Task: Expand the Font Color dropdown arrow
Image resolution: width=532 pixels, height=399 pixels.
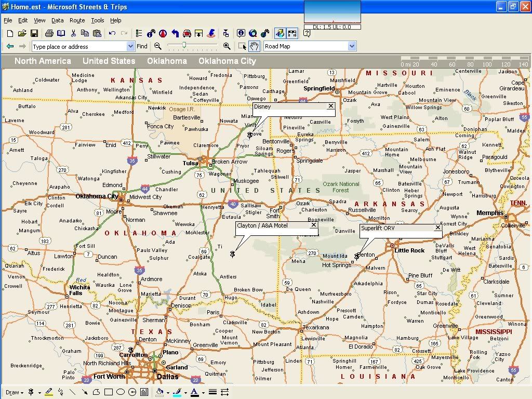Action: [x=203, y=393]
